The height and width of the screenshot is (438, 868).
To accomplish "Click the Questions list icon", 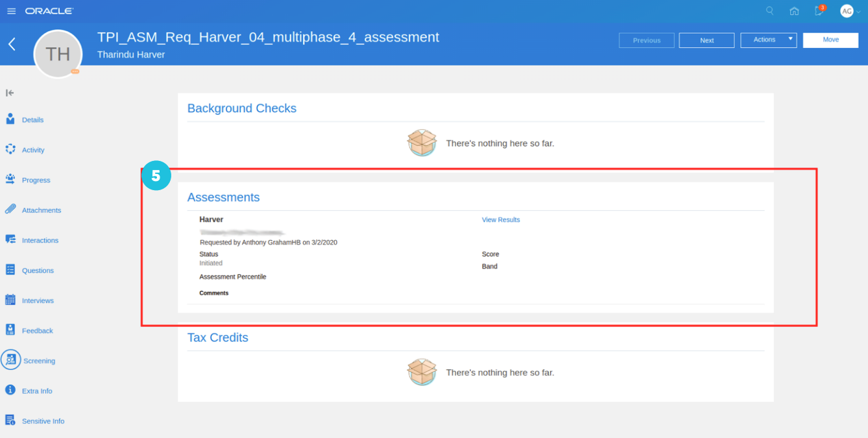I will (x=10, y=270).
